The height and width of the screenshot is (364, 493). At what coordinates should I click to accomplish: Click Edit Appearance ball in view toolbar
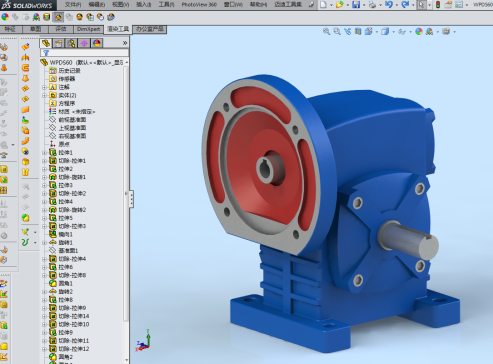click(x=419, y=31)
